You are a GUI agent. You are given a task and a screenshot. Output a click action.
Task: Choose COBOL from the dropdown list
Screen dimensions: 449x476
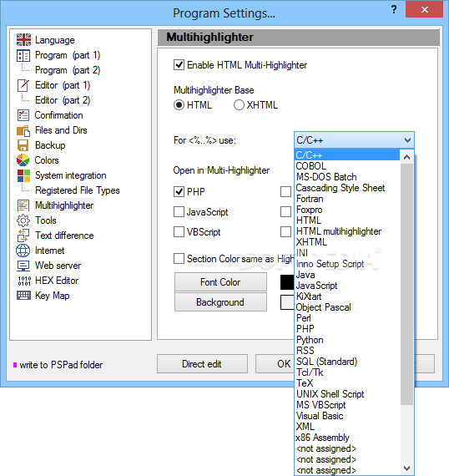click(347, 166)
